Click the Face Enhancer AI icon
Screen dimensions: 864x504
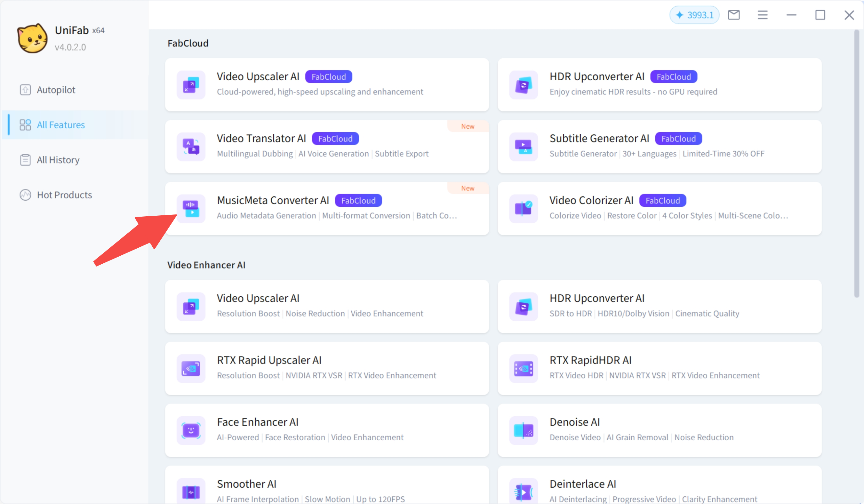(191, 430)
